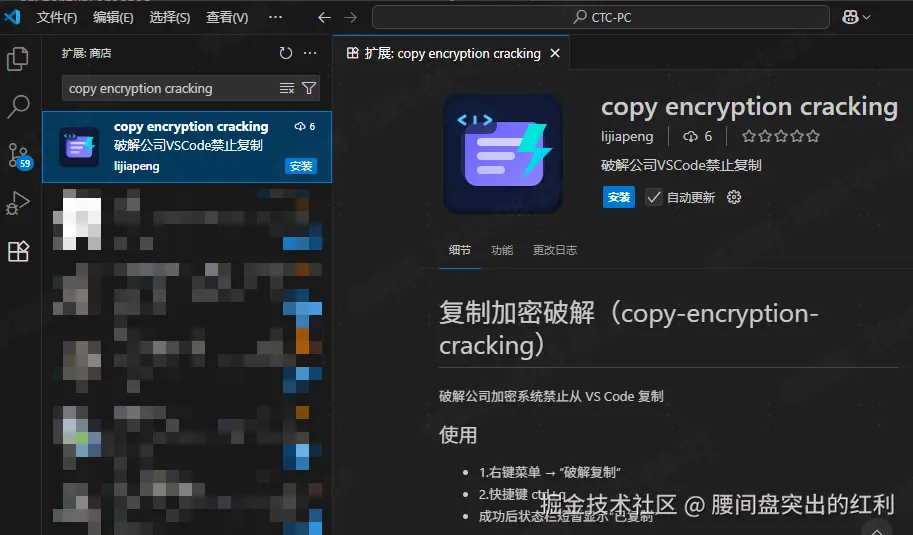This screenshot has width=913, height=535.
Task: Switch to the 细节 tab
Action: 460,250
